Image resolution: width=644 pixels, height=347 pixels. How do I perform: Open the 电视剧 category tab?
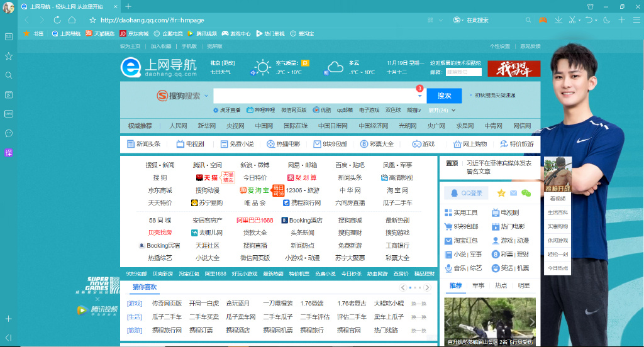(x=190, y=144)
